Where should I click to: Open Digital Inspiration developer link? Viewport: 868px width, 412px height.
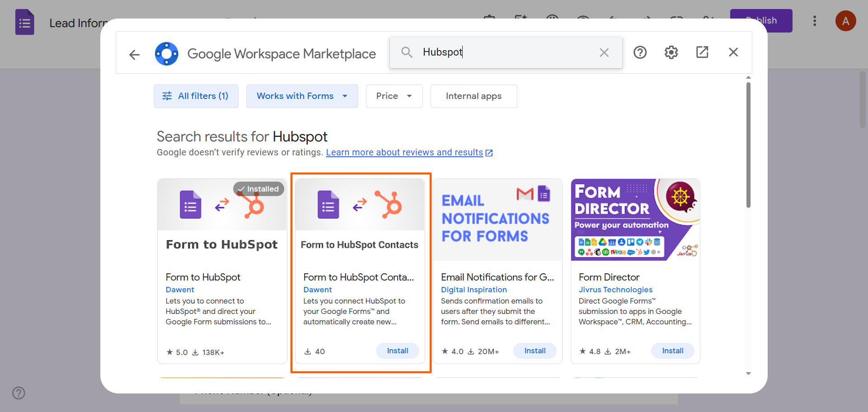[x=474, y=290]
